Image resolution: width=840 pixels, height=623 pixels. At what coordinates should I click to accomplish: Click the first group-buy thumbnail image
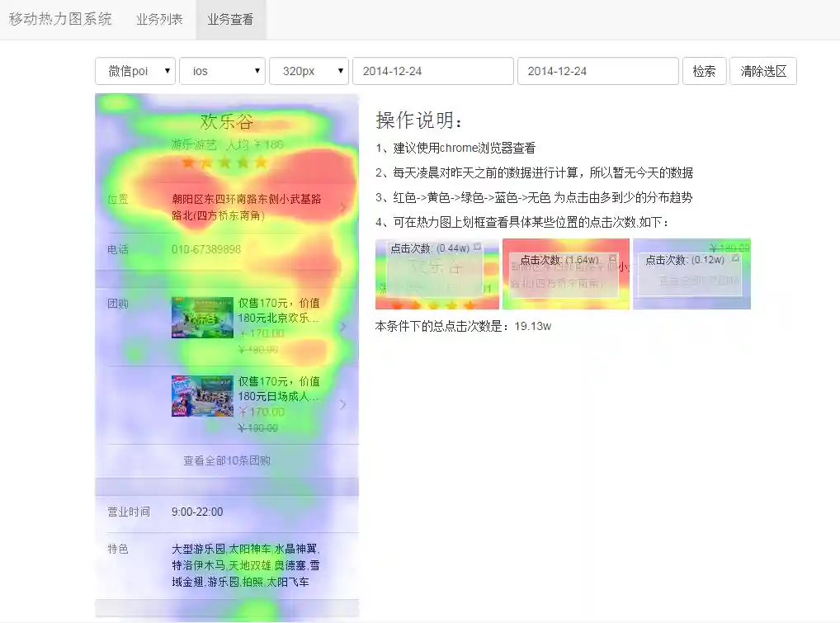tap(202, 318)
